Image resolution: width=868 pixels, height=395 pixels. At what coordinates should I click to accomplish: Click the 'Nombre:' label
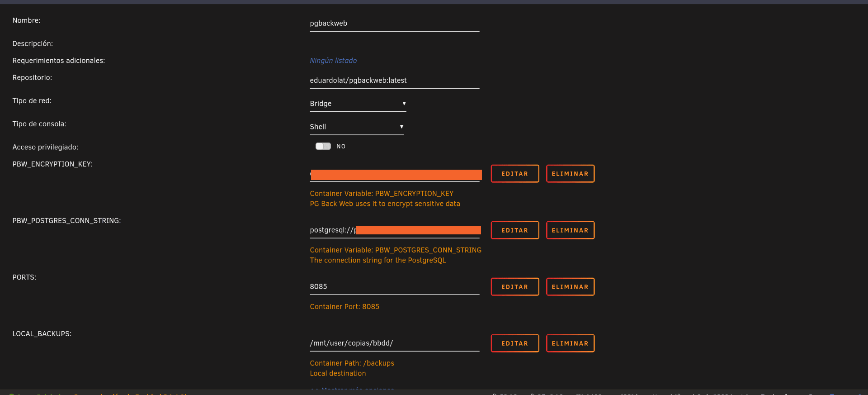(x=26, y=21)
